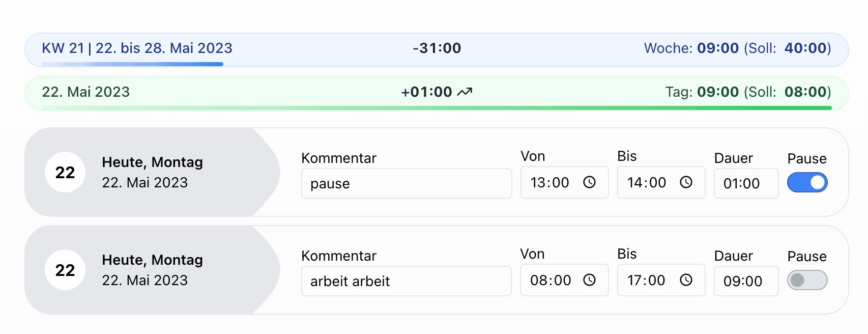
Task: Enable the Pause toggle for 08:00 entry
Action: click(x=807, y=281)
